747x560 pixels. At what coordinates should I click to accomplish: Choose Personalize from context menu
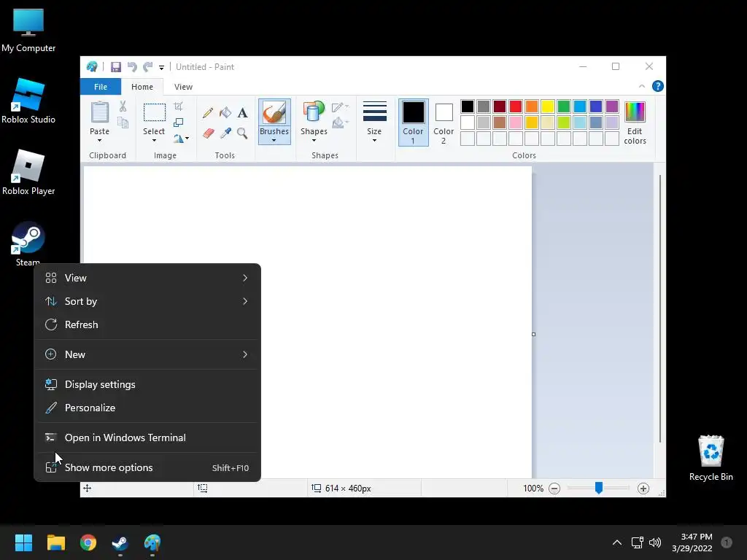click(147, 408)
